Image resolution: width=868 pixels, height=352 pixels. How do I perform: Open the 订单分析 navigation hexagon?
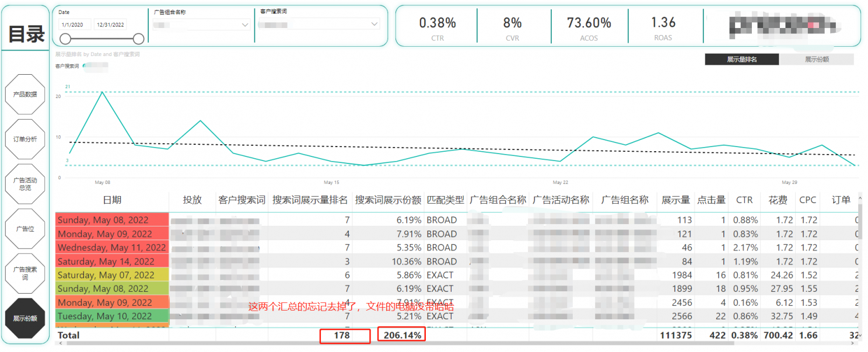[25, 139]
